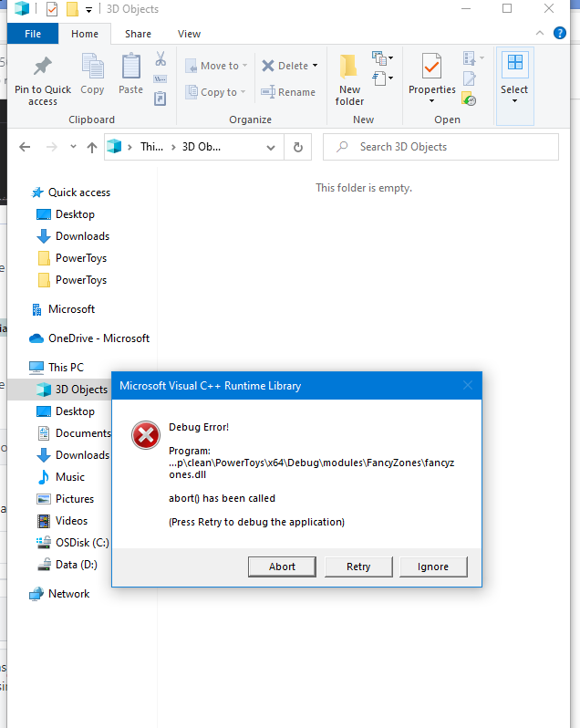The height and width of the screenshot is (728, 580).
Task: Open the Delete dropdown arrow
Action: pyautogui.click(x=315, y=66)
